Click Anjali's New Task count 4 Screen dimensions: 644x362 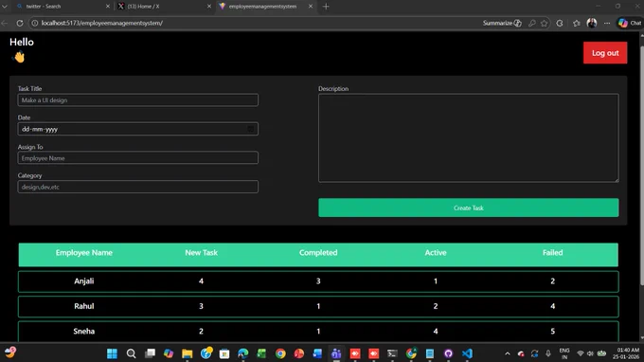(201, 281)
